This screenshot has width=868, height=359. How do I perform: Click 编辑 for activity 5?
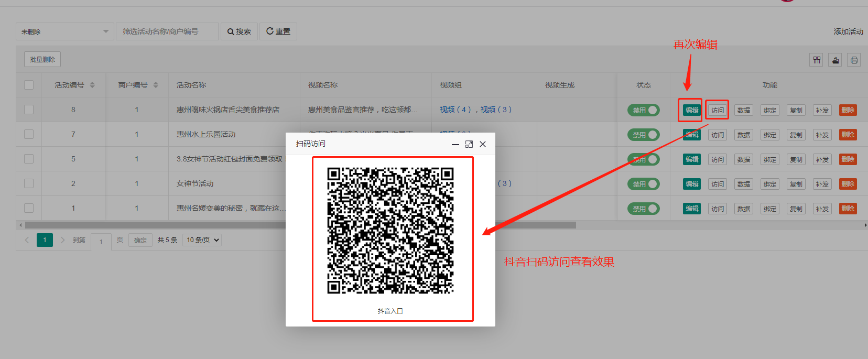click(692, 159)
